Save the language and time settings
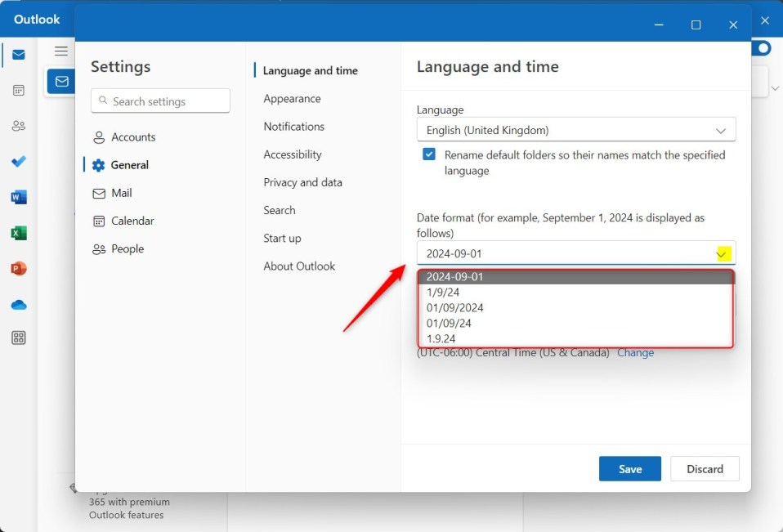Image resolution: width=783 pixels, height=532 pixels. (x=629, y=468)
